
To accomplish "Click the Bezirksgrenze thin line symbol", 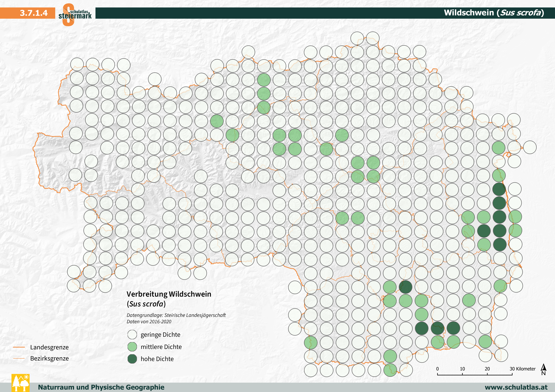I will [x=19, y=358].
